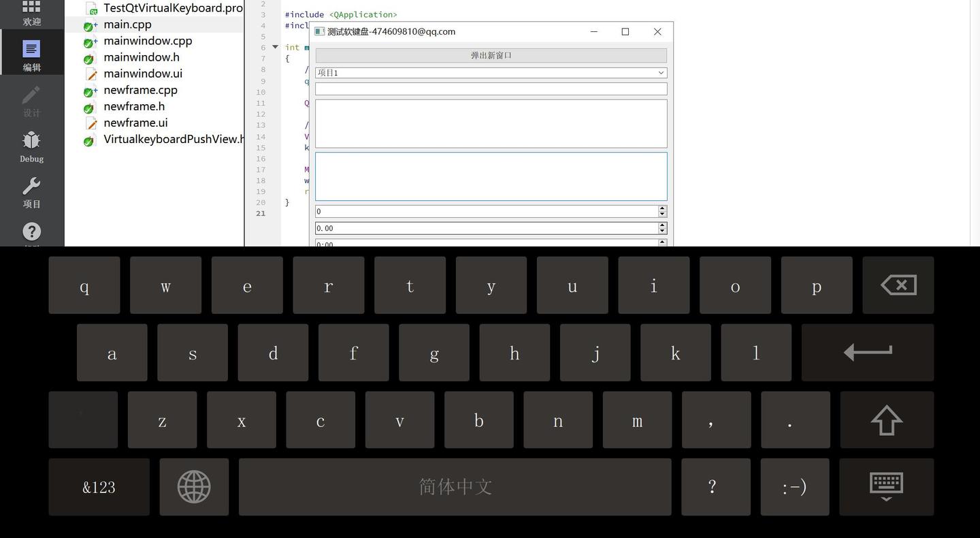Open the 项目 projects mode
The image size is (980, 538).
(x=31, y=191)
